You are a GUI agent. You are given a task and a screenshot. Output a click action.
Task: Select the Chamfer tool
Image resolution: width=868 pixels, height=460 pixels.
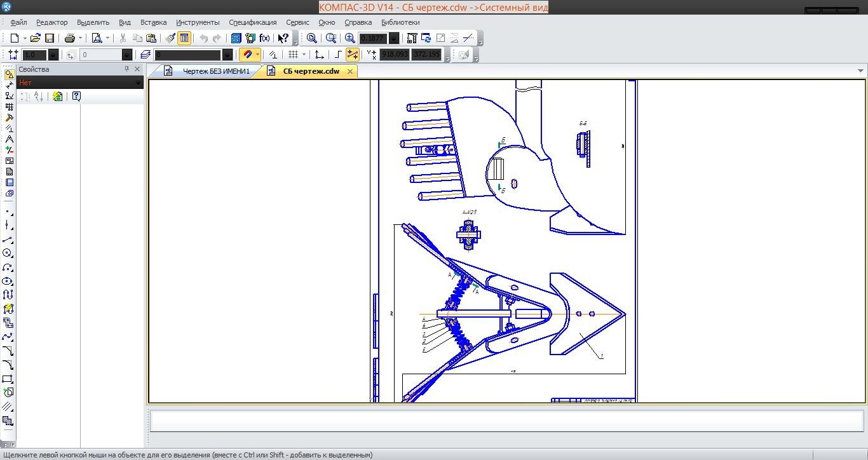click(8, 351)
